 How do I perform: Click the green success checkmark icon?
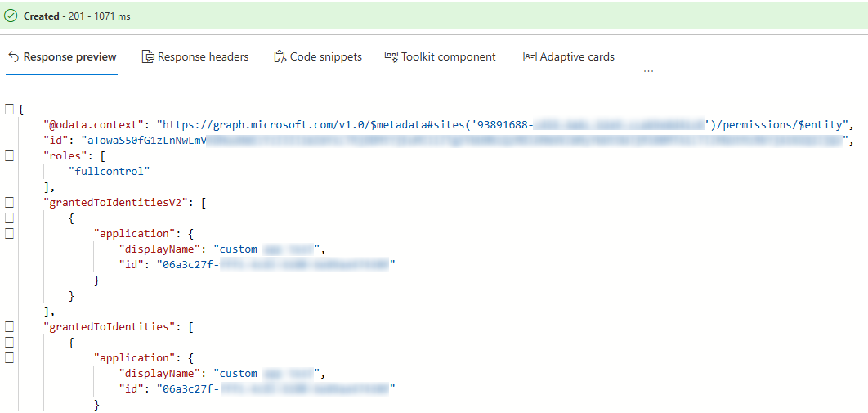[x=11, y=16]
